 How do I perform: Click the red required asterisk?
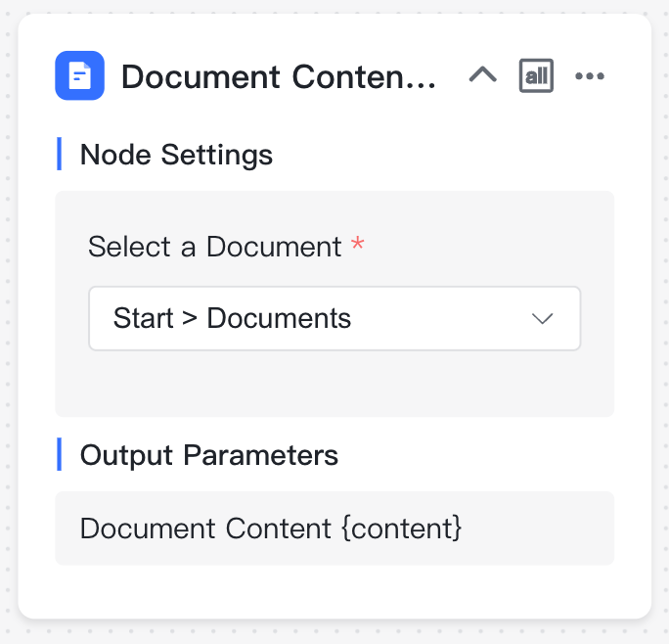[358, 244]
